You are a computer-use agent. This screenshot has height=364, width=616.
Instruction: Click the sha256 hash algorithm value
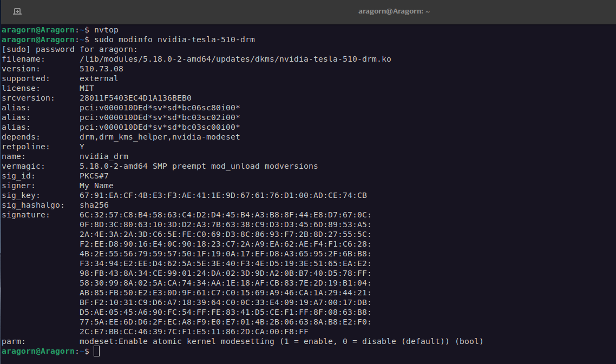[x=94, y=205]
